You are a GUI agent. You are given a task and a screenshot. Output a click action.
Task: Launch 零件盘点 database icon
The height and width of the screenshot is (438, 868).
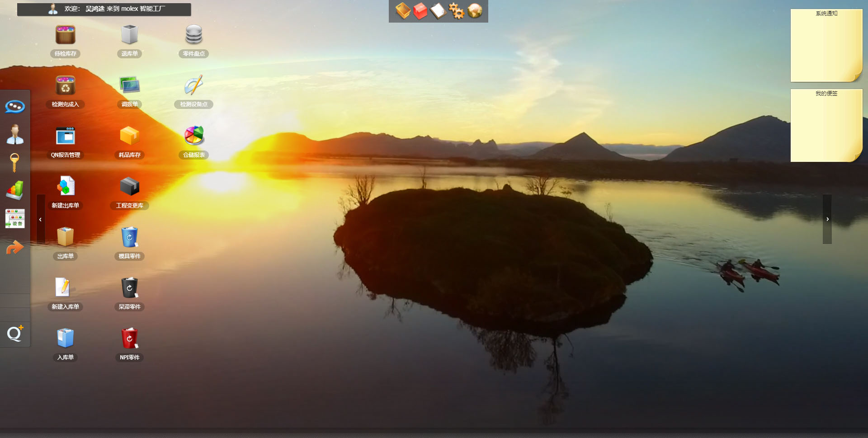coord(193,36)
